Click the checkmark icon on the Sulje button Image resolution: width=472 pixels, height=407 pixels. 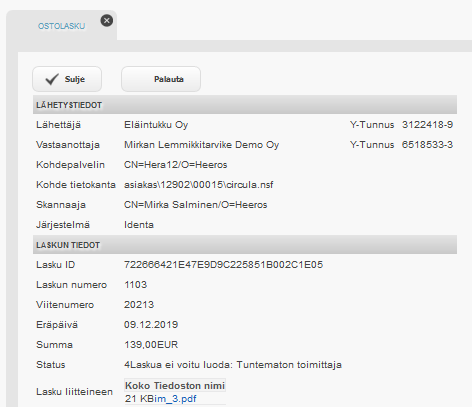52,79
